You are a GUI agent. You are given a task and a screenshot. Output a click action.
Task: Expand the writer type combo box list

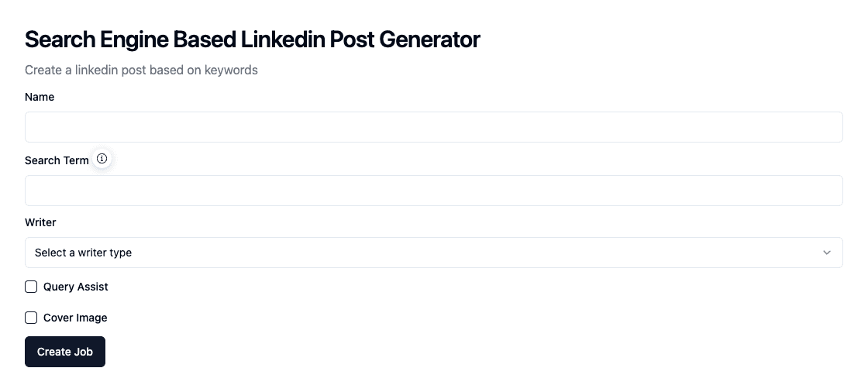(433, 253)
